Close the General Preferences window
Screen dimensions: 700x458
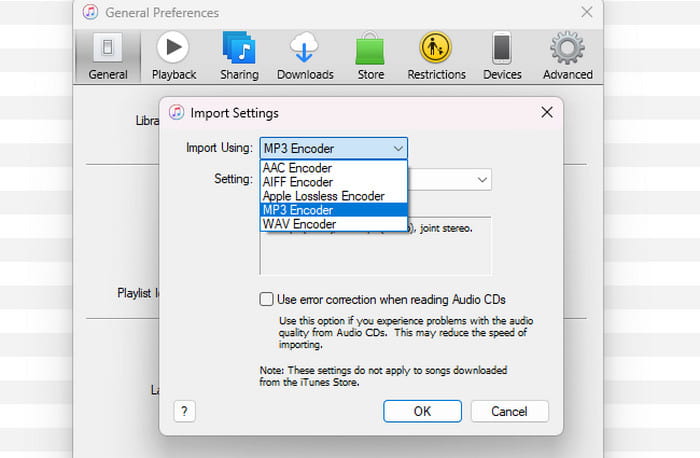(x=587, y=12)
